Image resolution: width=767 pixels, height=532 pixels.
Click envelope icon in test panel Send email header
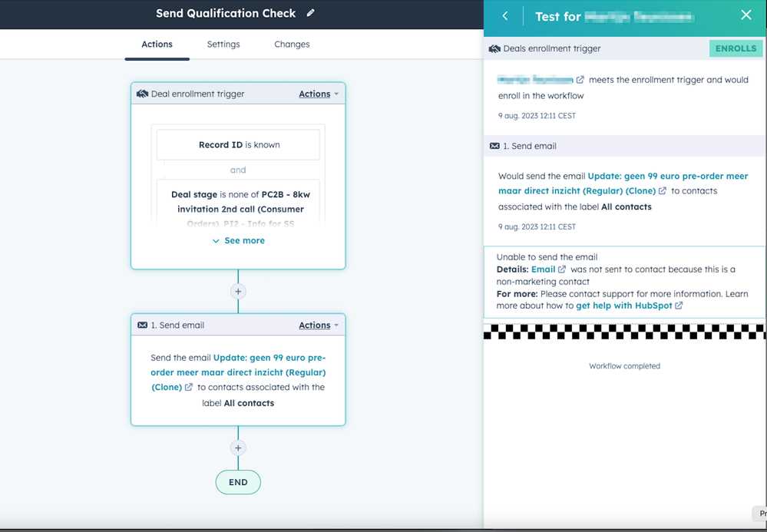pos(494,146)
